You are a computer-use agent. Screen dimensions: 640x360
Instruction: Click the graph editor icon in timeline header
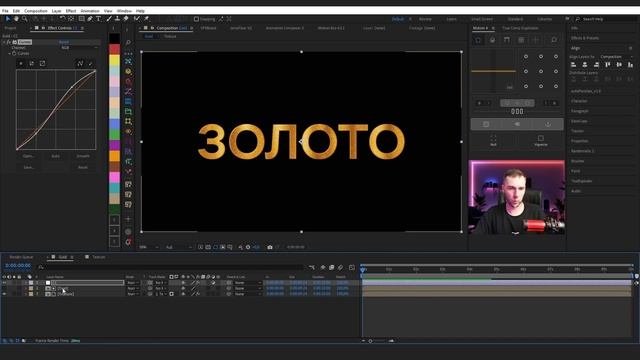352,267
